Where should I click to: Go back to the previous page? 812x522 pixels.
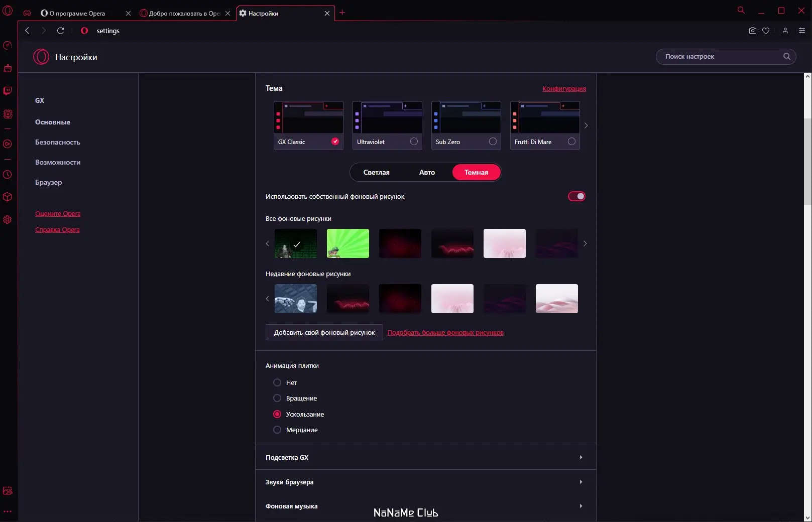pos(27,31)
